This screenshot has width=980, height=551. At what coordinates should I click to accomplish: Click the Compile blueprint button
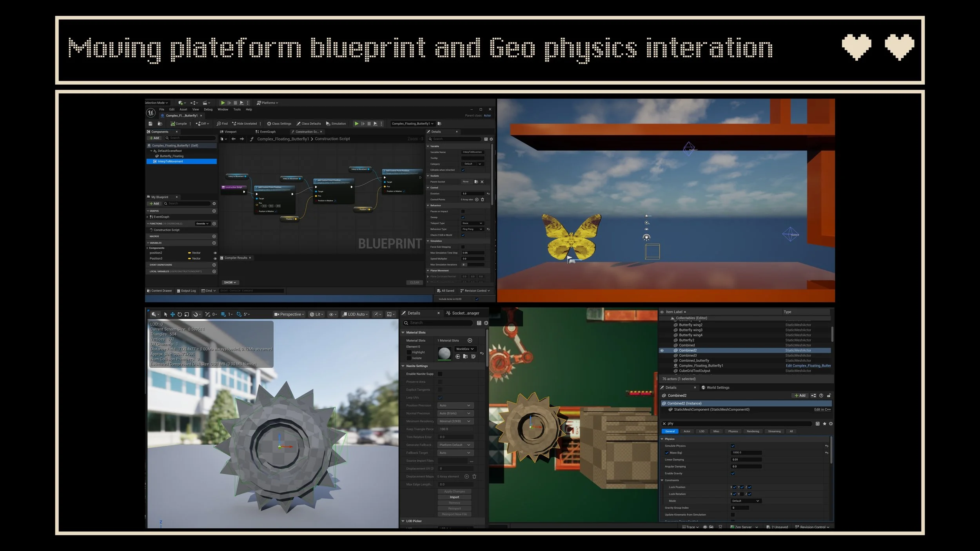point(179,123)
